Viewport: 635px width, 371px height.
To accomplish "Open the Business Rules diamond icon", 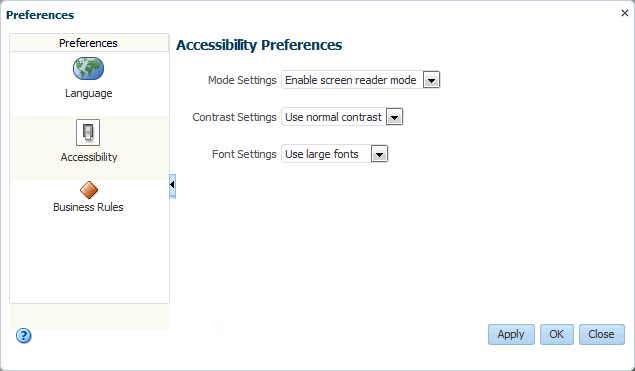I will (x=89, y=190).
